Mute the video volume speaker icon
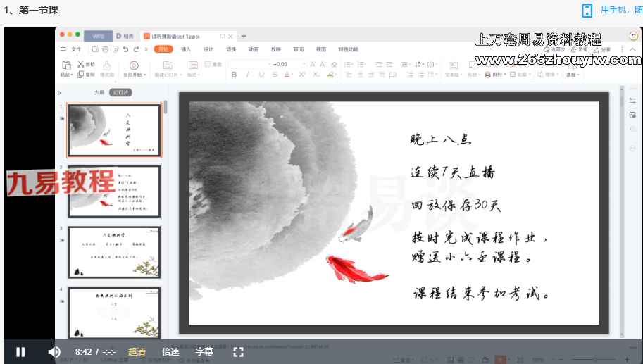The image size is (643, 364). (x=54, y=352)
